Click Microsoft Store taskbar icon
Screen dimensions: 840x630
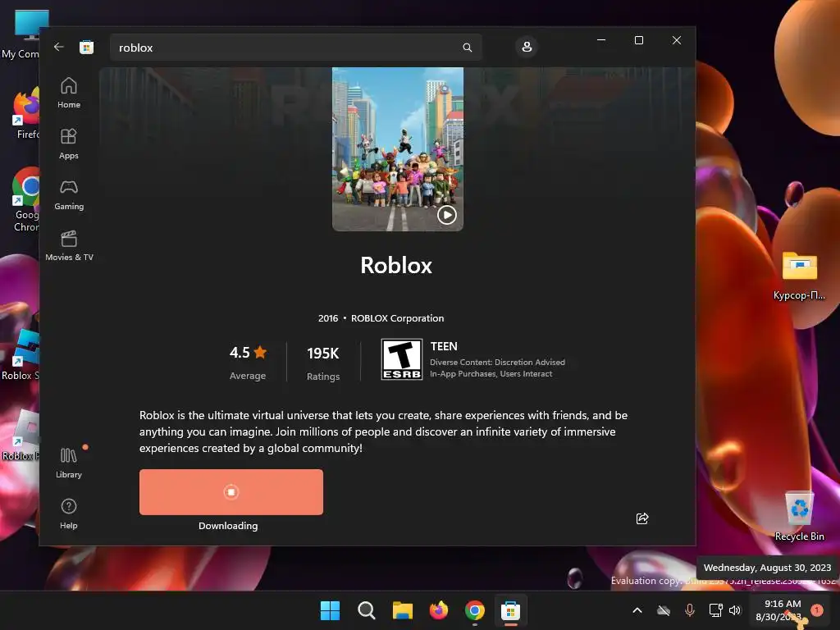coord(510,610)
